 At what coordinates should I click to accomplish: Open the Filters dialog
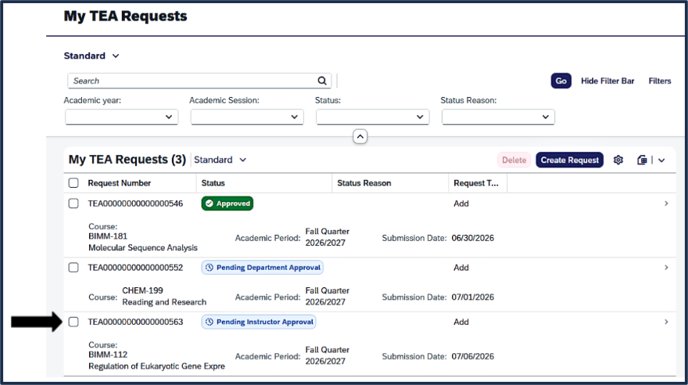660,81
